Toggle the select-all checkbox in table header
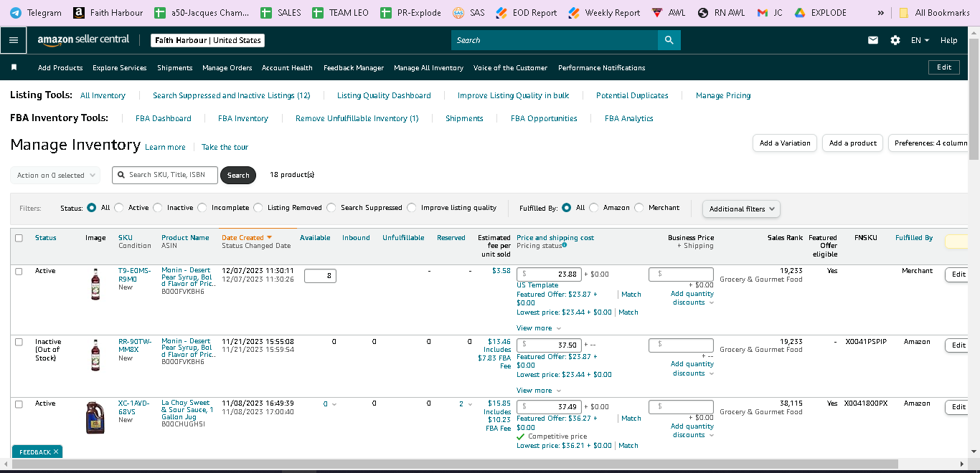Image resolution: width=980 pixels, height=473 pixels. pos(19,238)
